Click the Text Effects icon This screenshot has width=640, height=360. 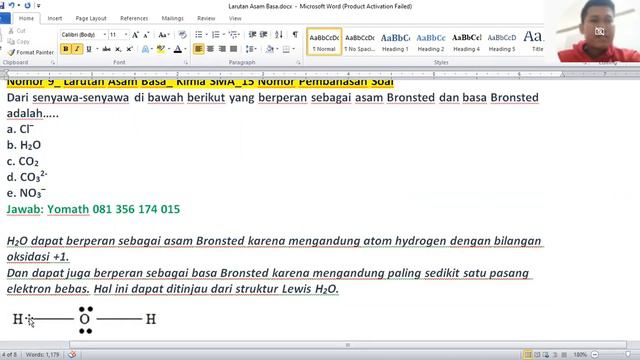pyautogui.click(x=145, y=49)
